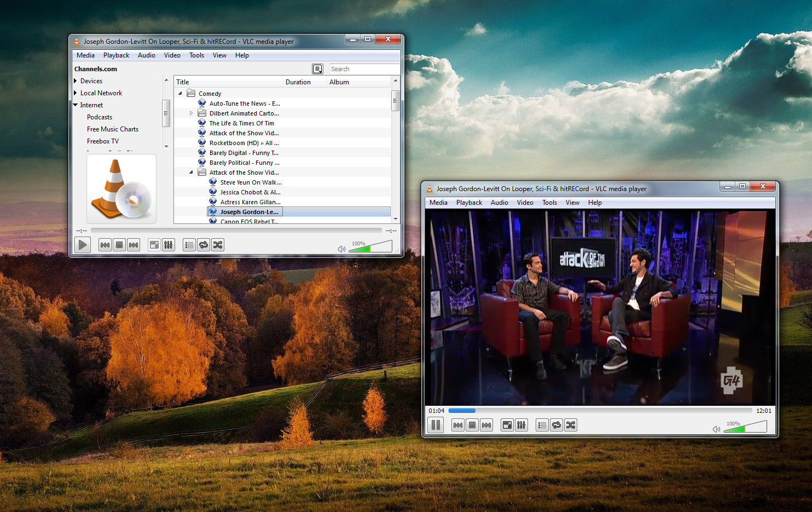Show the playlist from the video window toolbar
The height and width of the screenshot is (512, 812).
[x=542, y=425]
